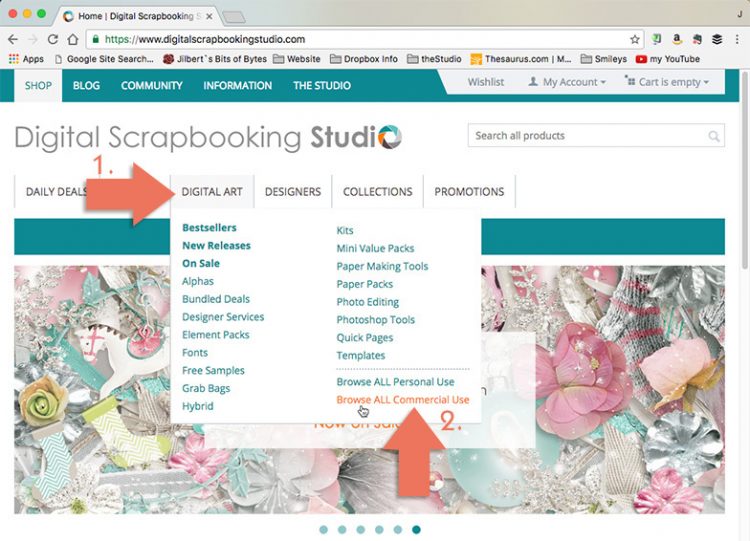This screenshot has width=750, height=541.
Task: Open the DIGITAL ART menu tab
Action: click(212, 192)
